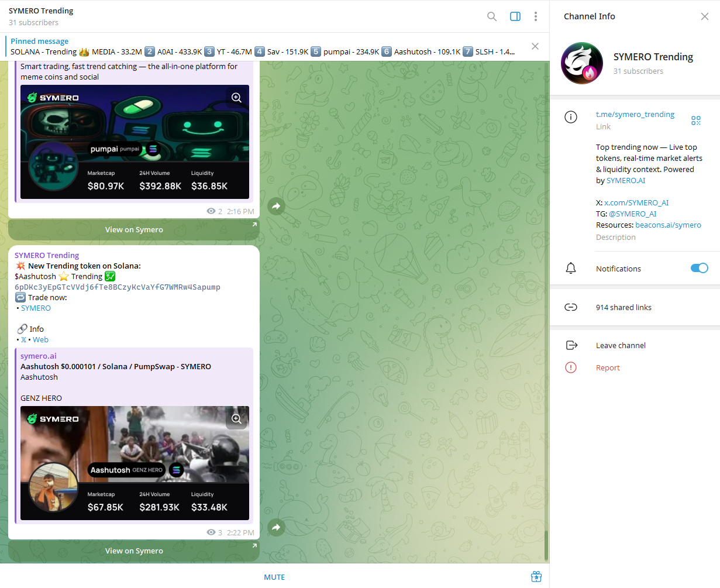Zoom the pumpai preview image
Image resolution: width=720 pixels, height=588 pixels.
[236, 98]
